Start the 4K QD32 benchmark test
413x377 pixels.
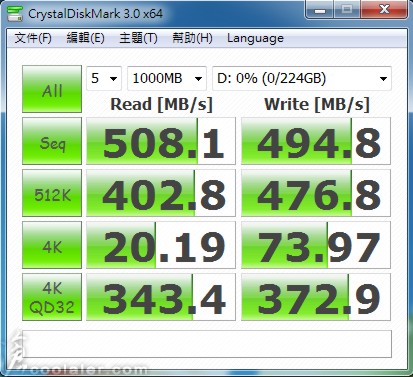[52, 297]
